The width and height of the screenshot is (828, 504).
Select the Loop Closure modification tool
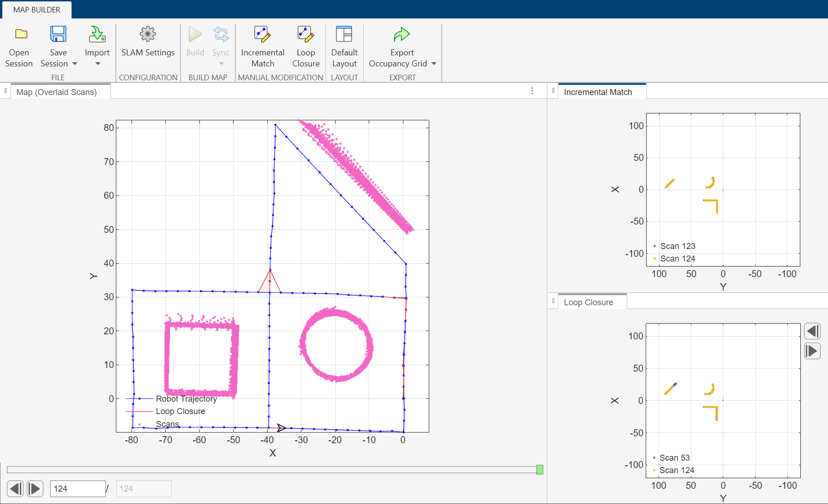(306, 46)
